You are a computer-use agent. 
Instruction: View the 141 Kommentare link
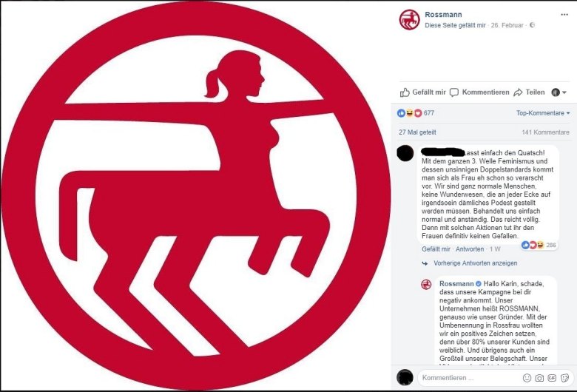545,132
